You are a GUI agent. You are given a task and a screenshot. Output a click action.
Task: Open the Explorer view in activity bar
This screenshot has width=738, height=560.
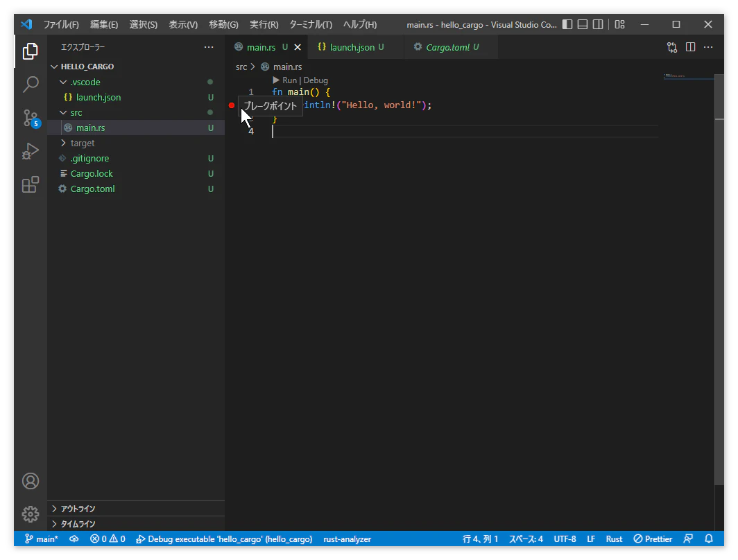30,51
